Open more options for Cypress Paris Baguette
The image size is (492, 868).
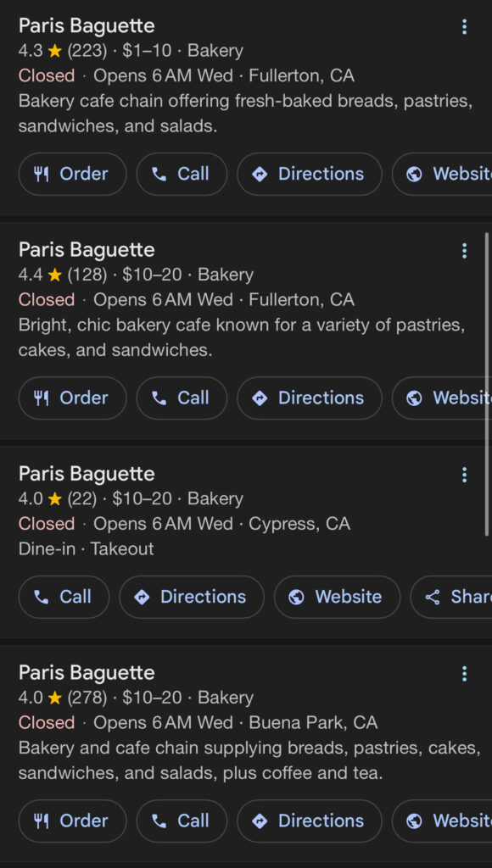pos(464,475)
